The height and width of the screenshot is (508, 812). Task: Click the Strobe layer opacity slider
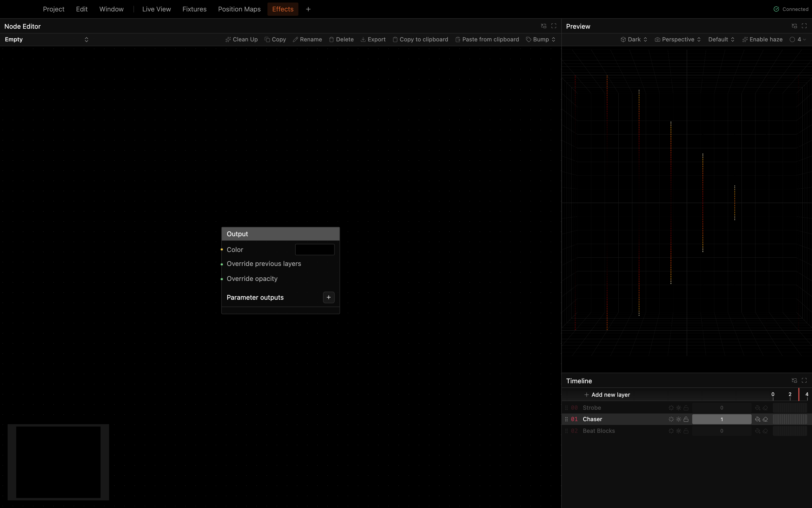[722, 408]
